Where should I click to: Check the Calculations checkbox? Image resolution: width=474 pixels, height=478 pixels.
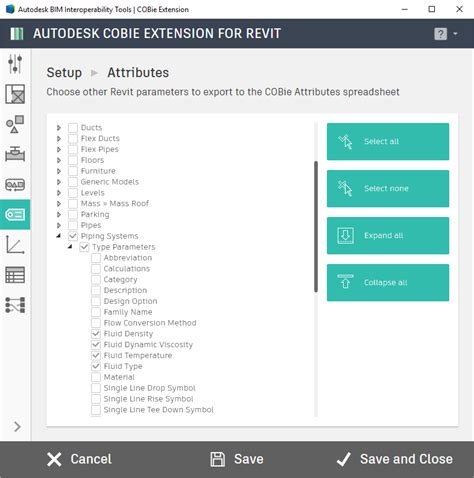96,269
